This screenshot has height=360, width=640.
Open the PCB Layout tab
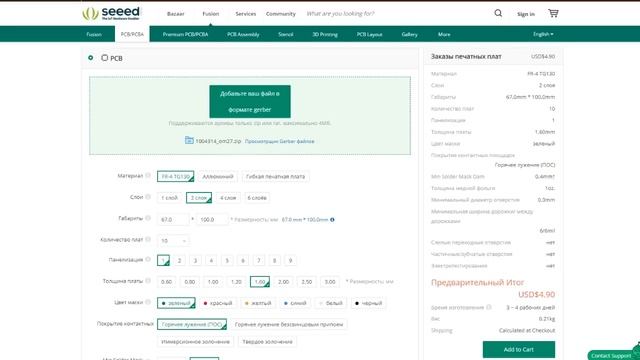pyautogui.click(x=369, y=34)
